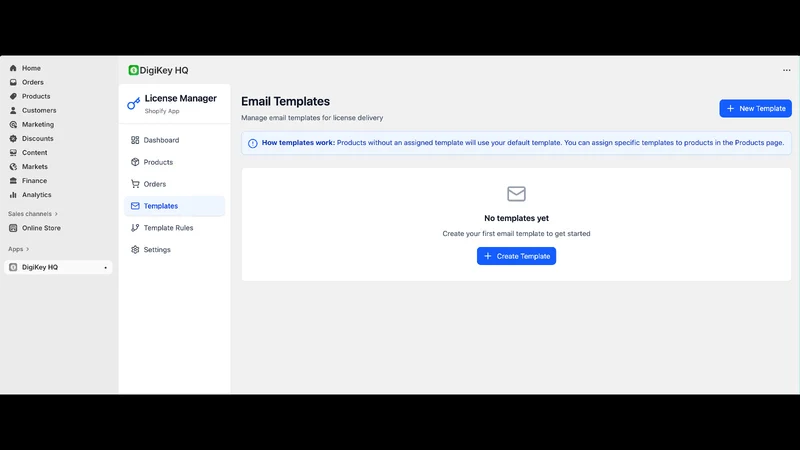The image size is (800, 450).
Task: Click the Orders inbox icon in Shopify sidebar
Action: pyautogui.click(x=13, y=82)
